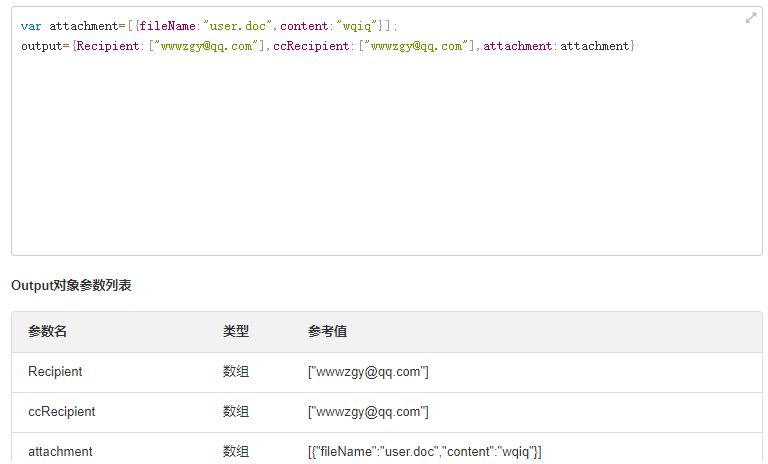Click the "fileName" key in the code editor
The image size is (768, 464).
[x=169, y=26]
